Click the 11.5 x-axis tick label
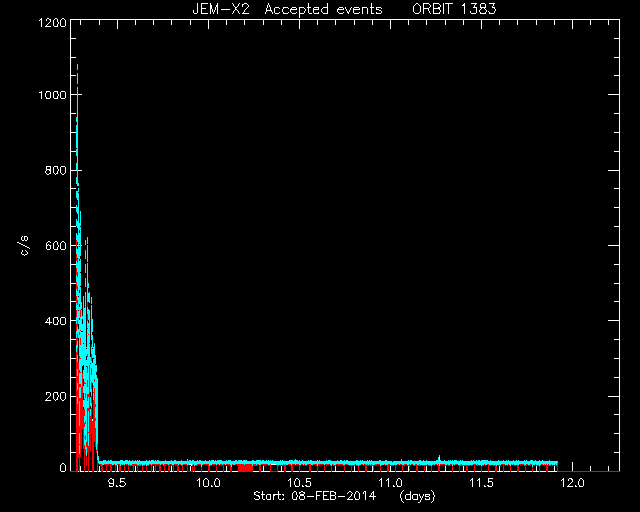640x512 pixels. coord(482,483)
